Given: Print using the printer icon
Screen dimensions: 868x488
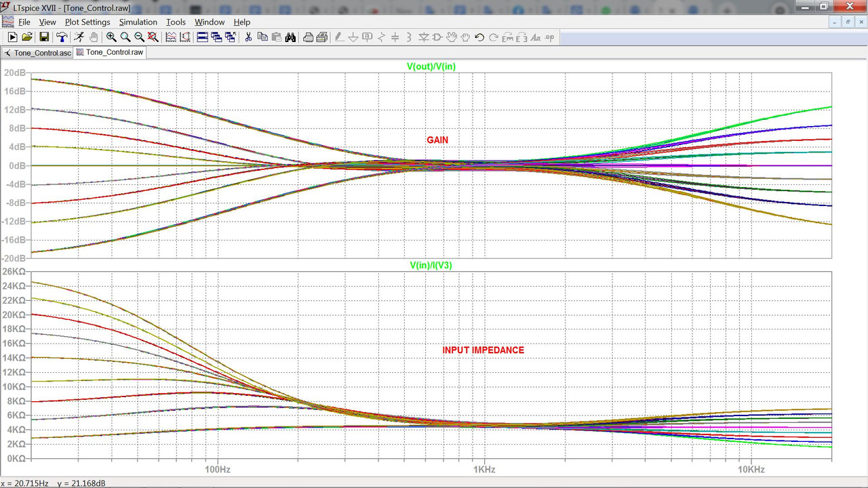Looking at the screenshot, I should coord(308,37).
